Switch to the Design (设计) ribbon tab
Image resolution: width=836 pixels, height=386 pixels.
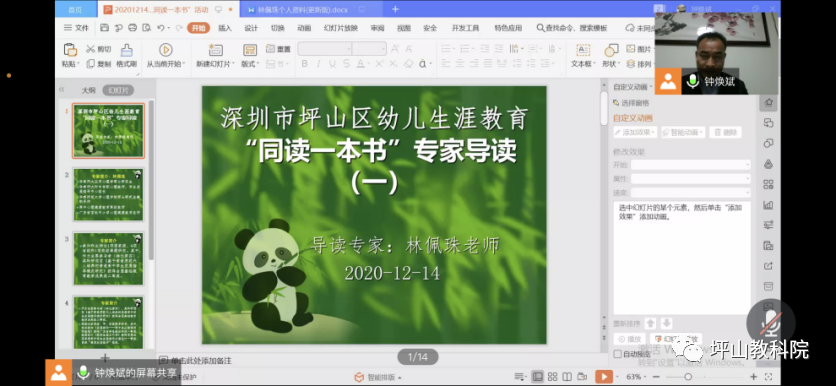tap(251, 28)
